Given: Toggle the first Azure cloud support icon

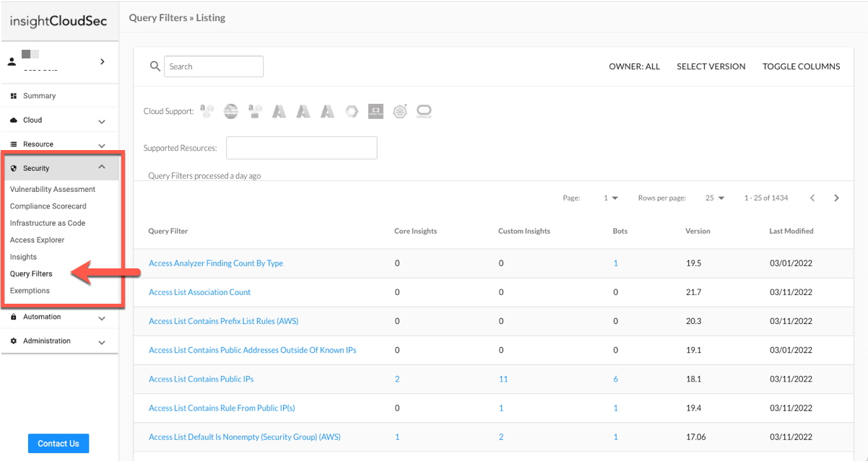Looking at the screenshot, I should [x=279, y=110].
